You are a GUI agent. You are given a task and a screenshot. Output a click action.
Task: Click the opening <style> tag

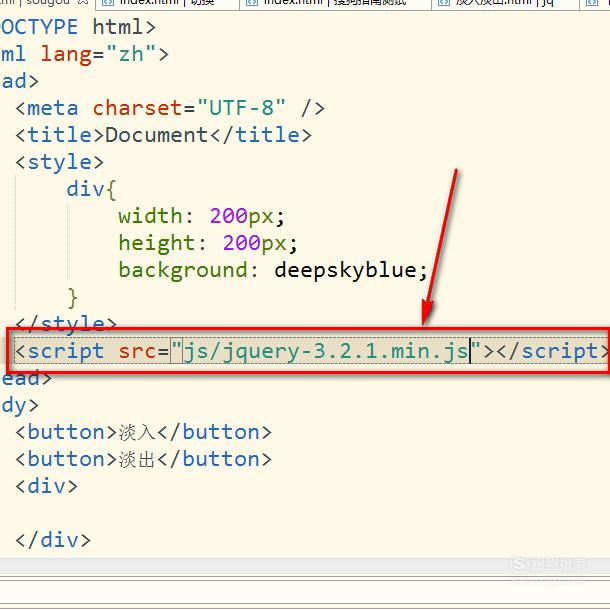[x=60, y=162]
